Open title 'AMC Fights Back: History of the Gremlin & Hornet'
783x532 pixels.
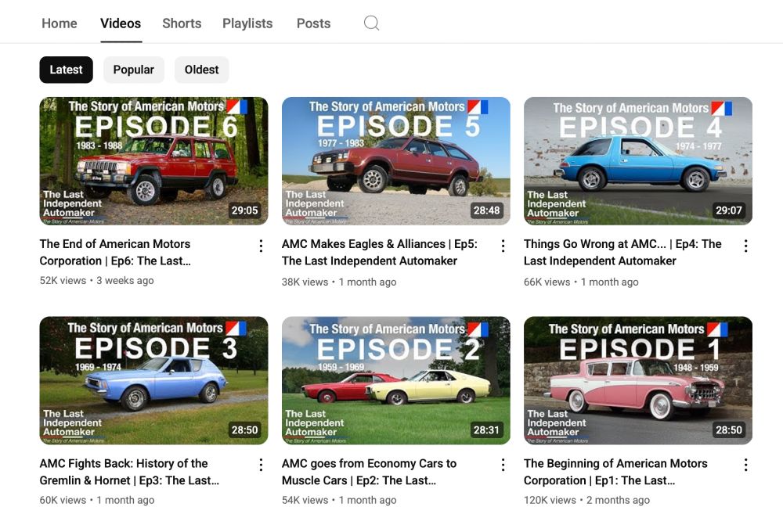[129, 472]
